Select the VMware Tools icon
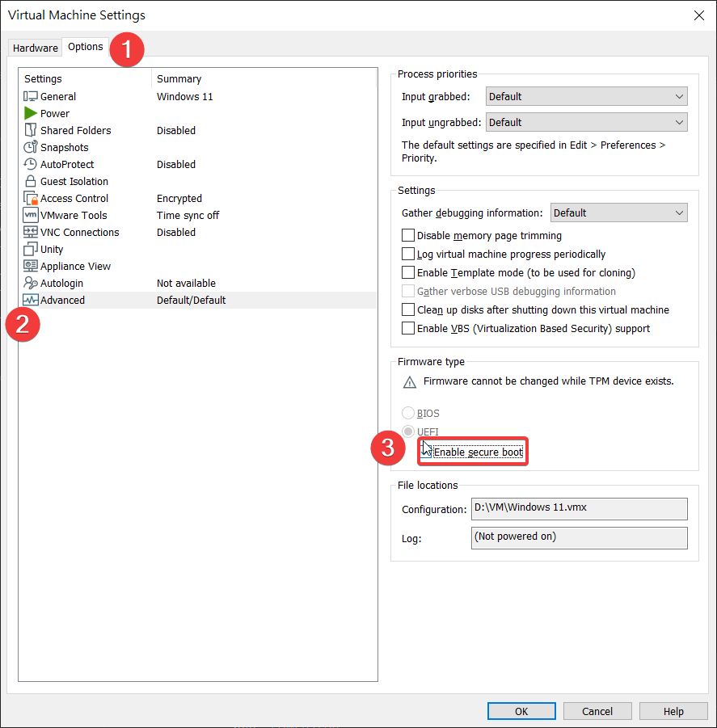 click(31, 216)
